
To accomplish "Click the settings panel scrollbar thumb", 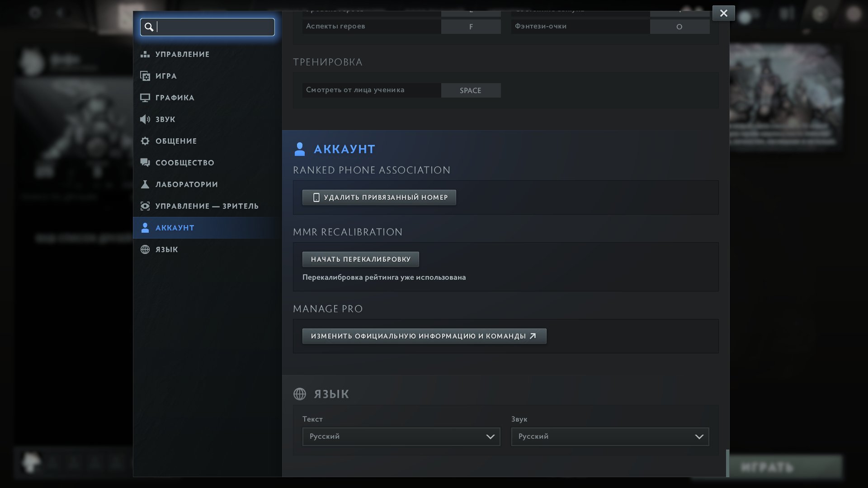I will tap(727, 463).
